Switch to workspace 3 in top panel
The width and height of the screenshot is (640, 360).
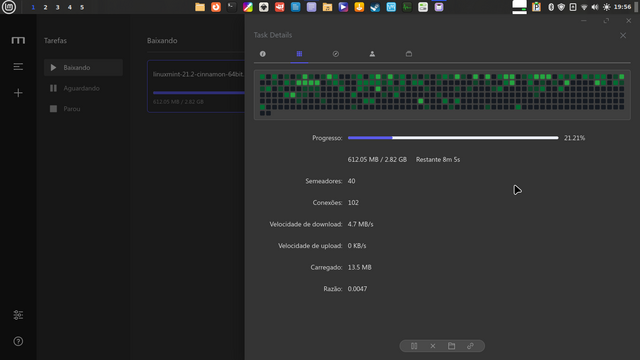coord(58,7)
